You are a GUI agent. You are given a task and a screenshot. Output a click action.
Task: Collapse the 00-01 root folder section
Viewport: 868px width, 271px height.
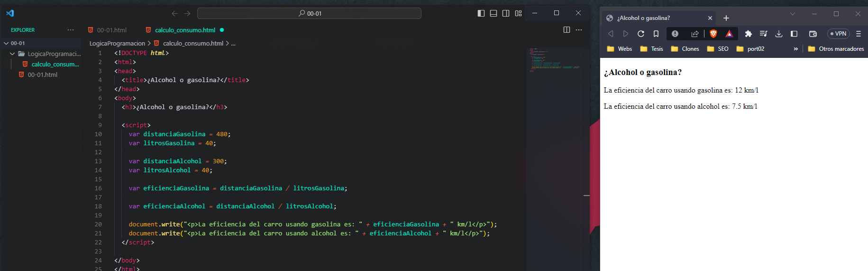point(6,43)
